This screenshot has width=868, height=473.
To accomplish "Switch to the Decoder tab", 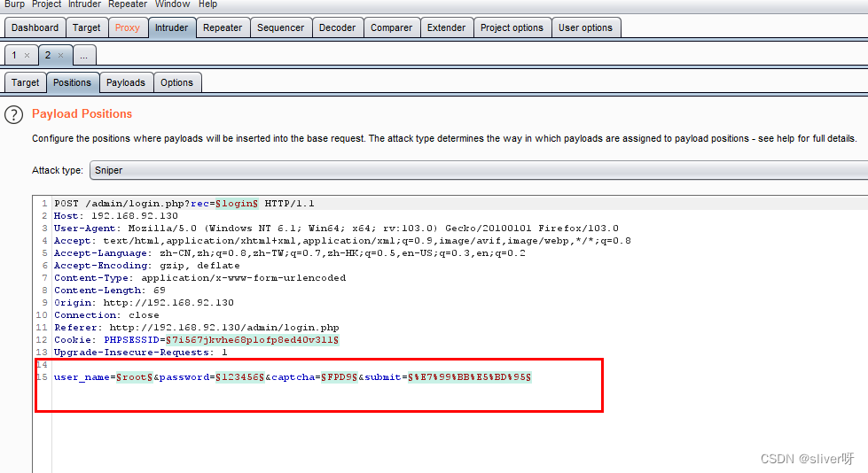I will 337,27.
